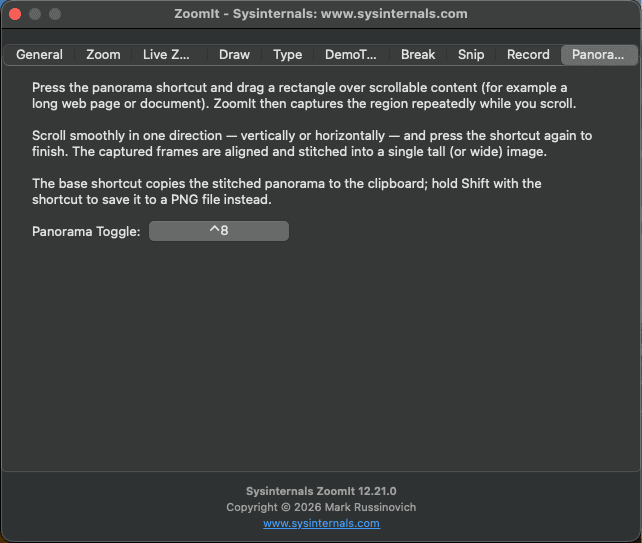This screenshot has height=543, width=642.
Task: Select the Panora... tab
Action: tap(598, 54)
